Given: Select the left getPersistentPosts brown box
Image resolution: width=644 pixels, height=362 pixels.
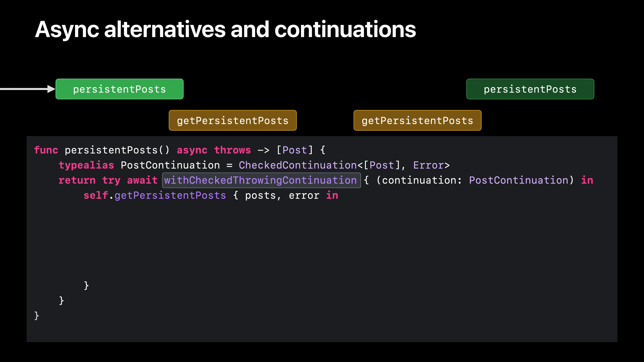Looking at the screenshot, I should click(232, 120).
